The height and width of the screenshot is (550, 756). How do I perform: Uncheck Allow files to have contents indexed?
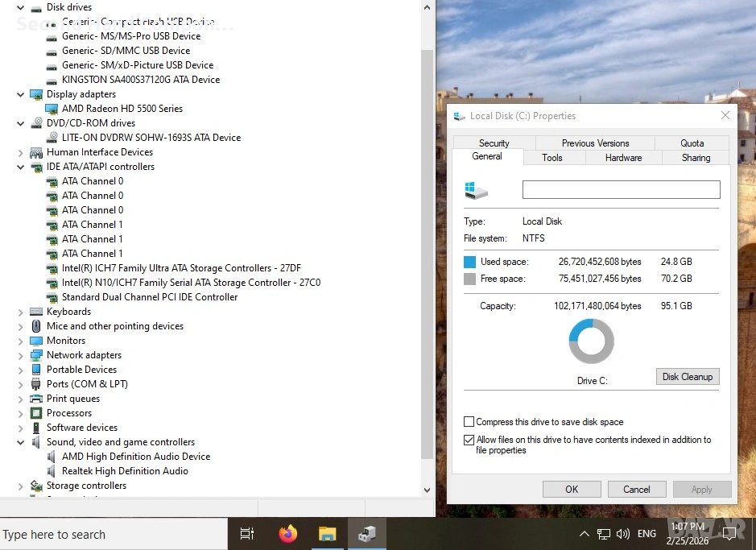tap(469, 440)
